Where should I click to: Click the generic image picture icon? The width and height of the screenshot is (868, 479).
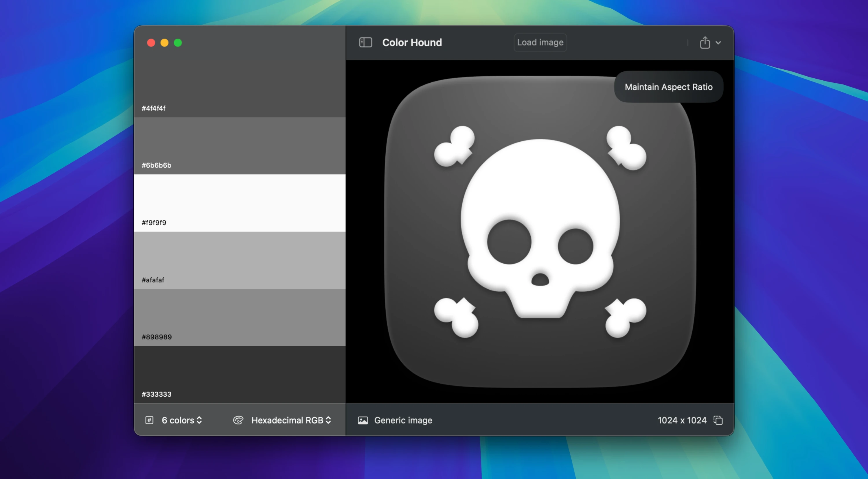point(363,420)
